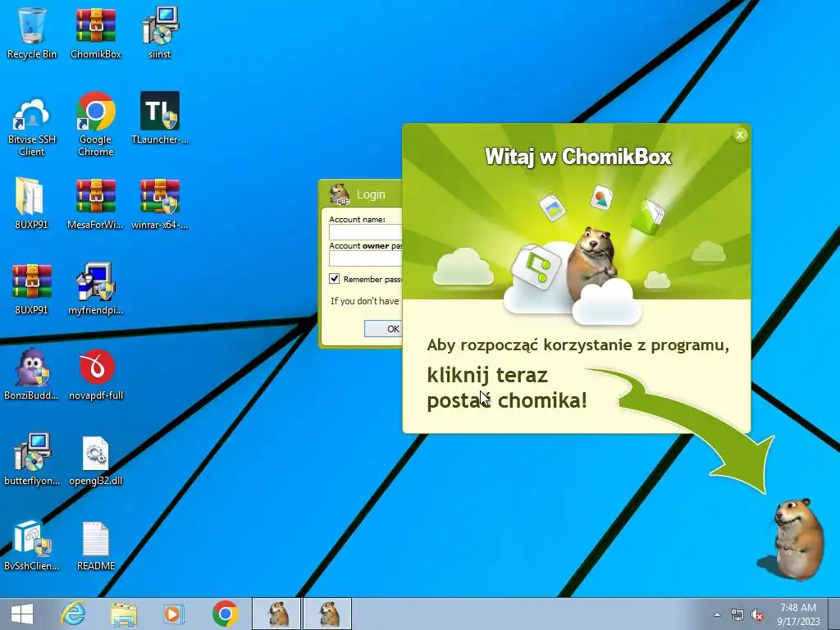Image resolution: width=840 pixels, height=630 pixels.
Task: Open the network status tray icon
Action: point(737,615)
